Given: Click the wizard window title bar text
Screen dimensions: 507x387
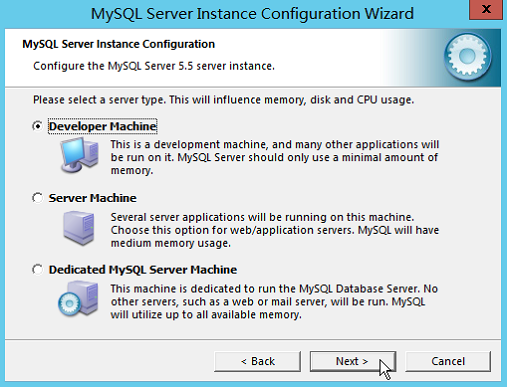Looking at the screenshot, I should click(x=252, y=14).
